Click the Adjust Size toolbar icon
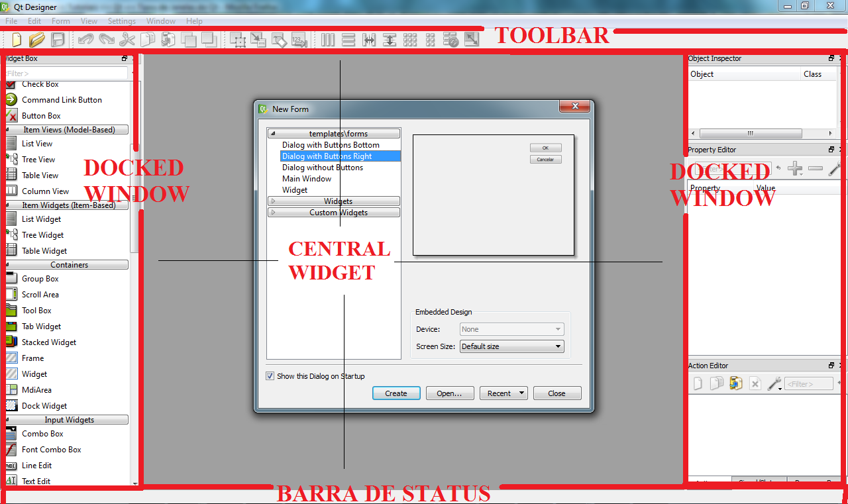The image size is (848, 504). coord(472,40)
